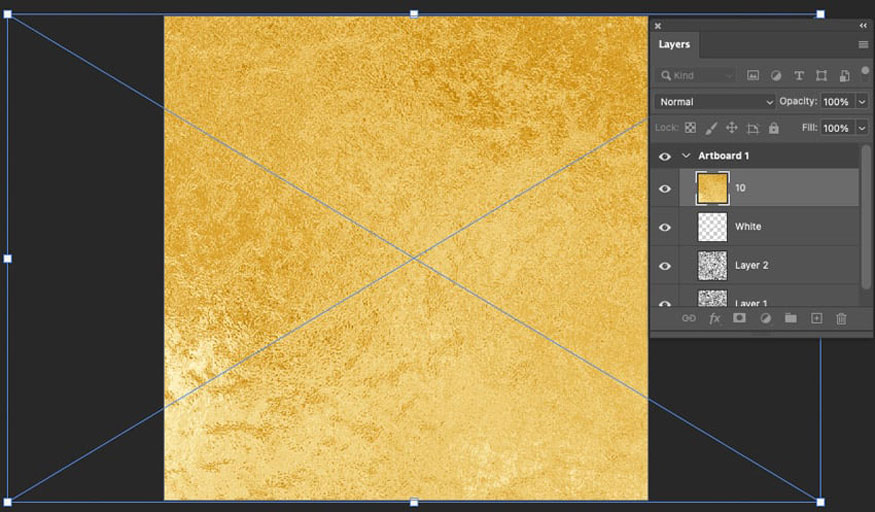Create new fill or adjustment layer
Image resolution: width=875 pixels, height=512 pixels.
coord(766,318)
